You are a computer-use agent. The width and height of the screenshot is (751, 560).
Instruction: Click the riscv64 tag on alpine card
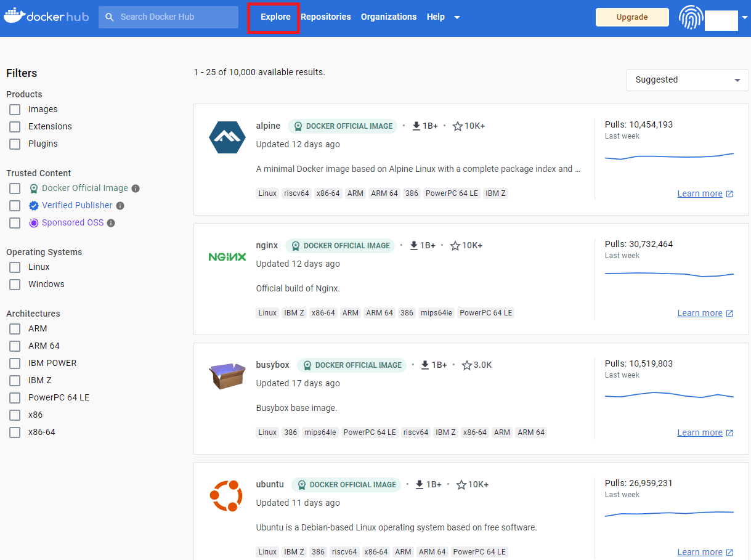coord(296,193)
